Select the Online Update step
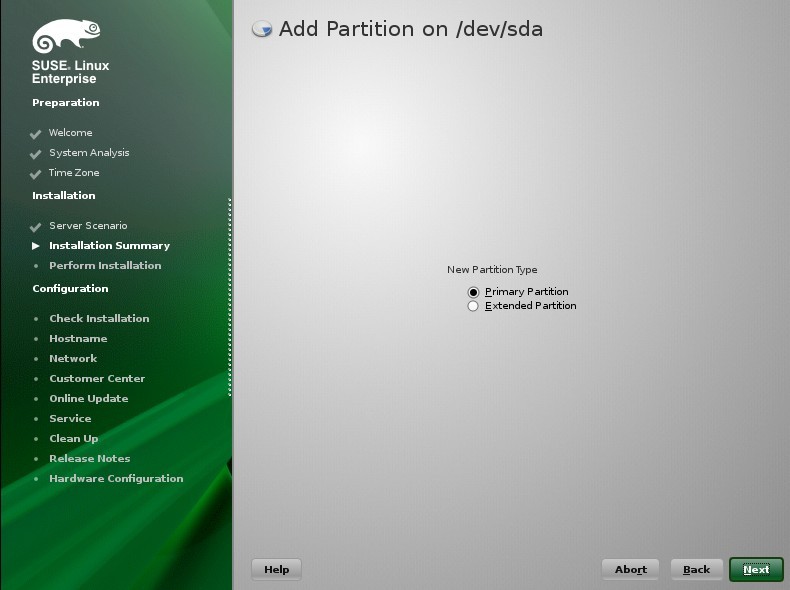 click(x=89, y=399)
